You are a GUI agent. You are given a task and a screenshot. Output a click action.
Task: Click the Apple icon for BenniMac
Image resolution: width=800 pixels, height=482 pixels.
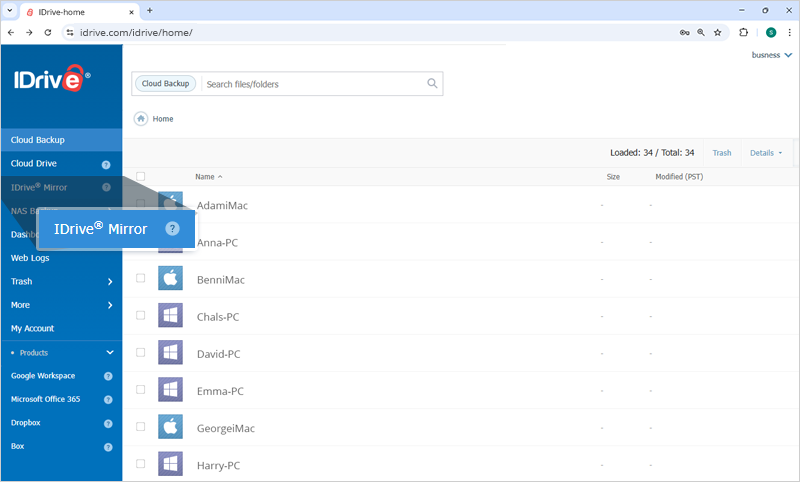point(170,278)
